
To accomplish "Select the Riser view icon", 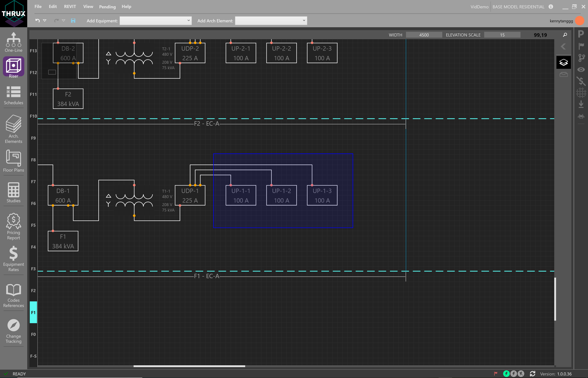I will coord(13,66).
